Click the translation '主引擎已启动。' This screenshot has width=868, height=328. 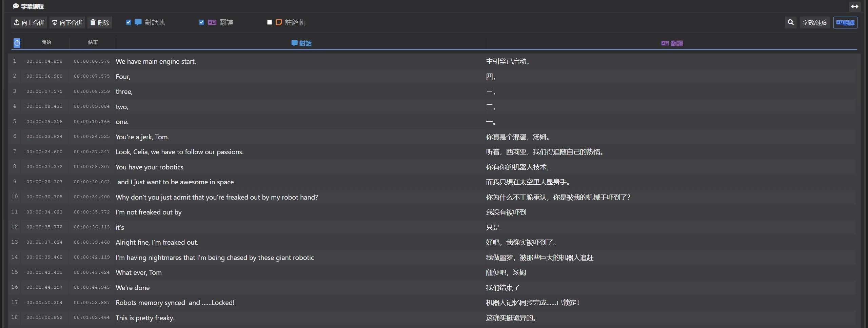point(508,61)
